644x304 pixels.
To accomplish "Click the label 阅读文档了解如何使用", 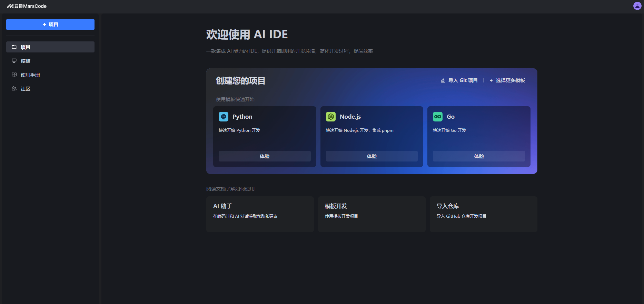I will pyautogui.click(x=230, y=189).
